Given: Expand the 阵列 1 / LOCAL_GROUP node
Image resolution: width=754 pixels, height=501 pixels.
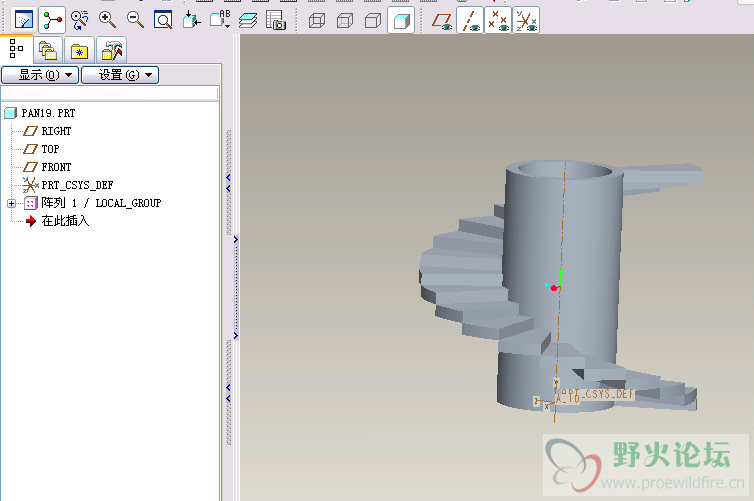Looking at the screenshot, I should click(x=12, y=203).
